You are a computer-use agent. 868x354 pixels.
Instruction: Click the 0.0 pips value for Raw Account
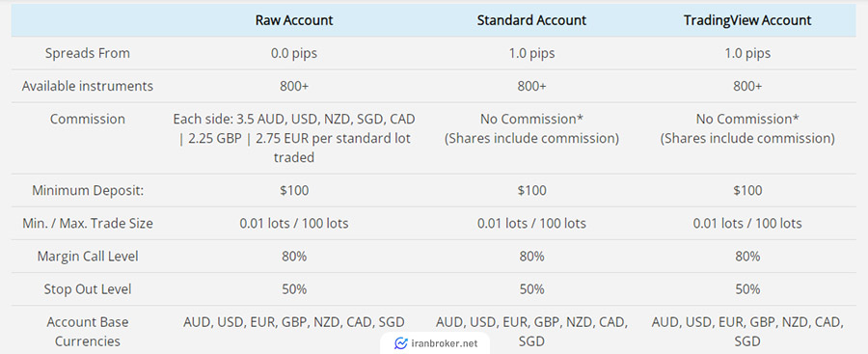click(294, 54)
